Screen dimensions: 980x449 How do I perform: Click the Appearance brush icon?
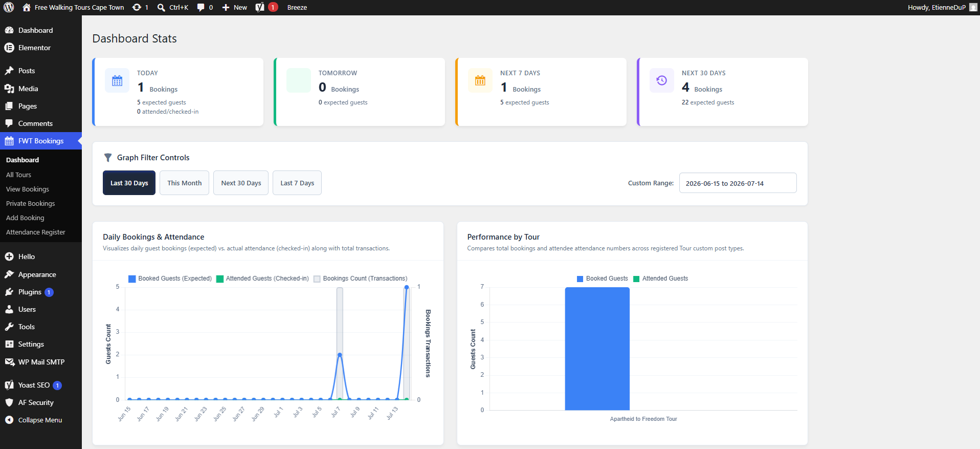9,274
